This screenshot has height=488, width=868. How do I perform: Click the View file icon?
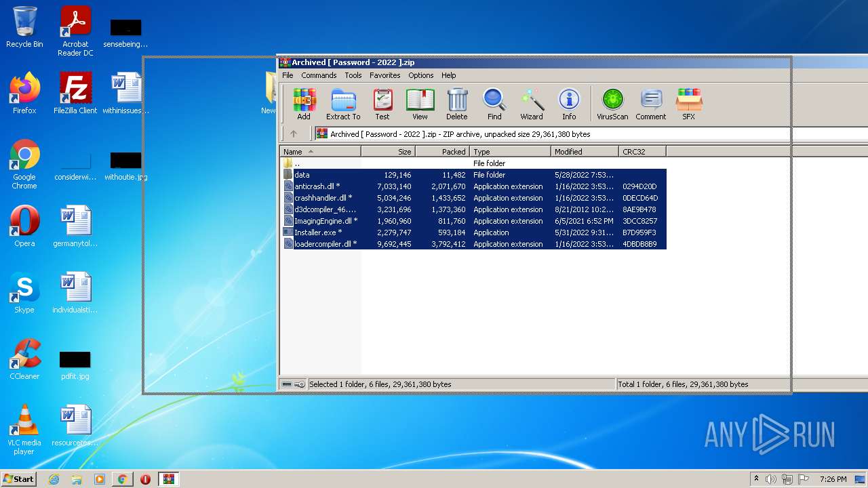[x=420, y=104]
